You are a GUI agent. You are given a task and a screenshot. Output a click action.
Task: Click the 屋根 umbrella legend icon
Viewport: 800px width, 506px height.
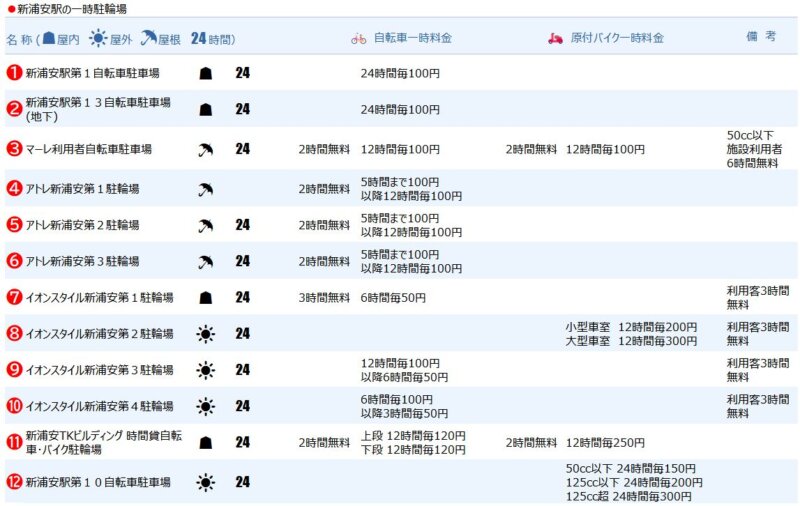pyautogui.click(x=147, y=39)
